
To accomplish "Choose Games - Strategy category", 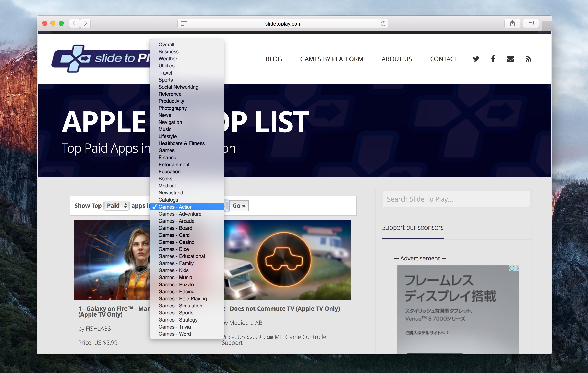I will (187, 320).
